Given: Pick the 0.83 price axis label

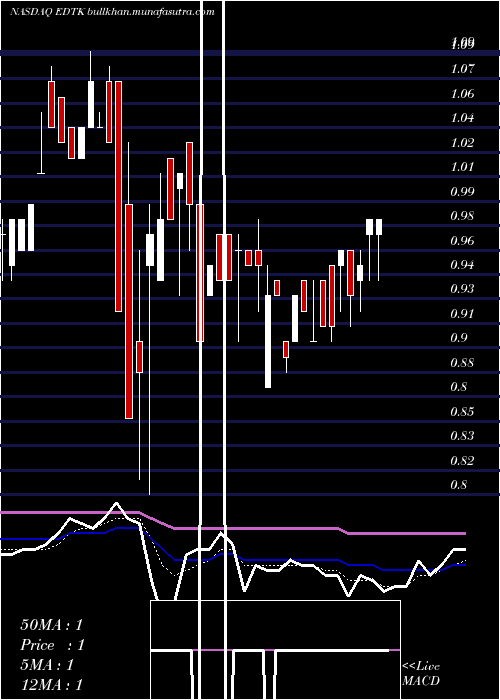Looking at the screenshot, I should tap(462, 435).
